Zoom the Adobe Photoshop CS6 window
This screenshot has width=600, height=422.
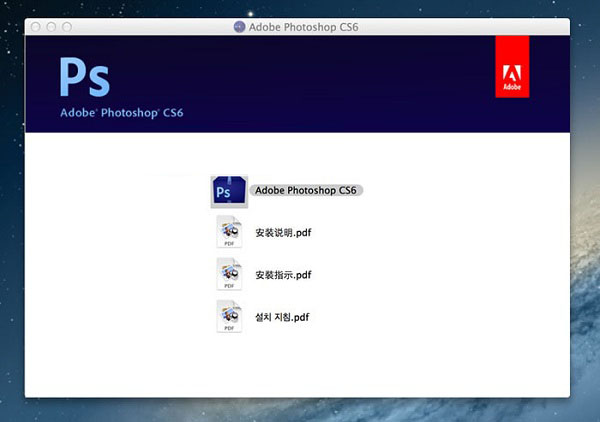67,27
